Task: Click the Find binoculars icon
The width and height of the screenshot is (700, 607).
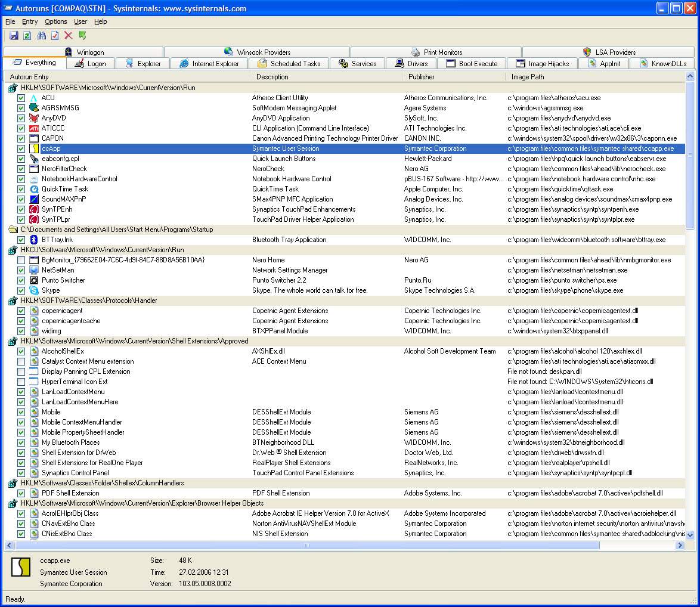Action: 42,36
